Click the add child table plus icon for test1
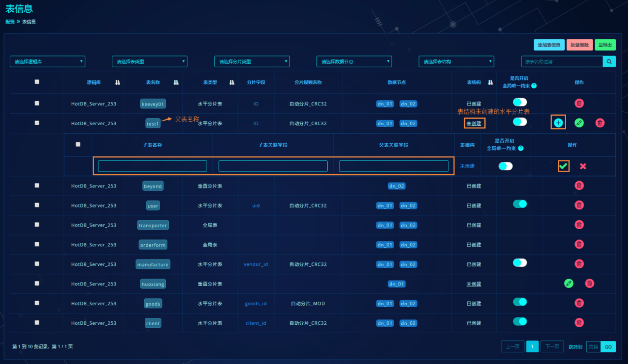 point(558,123)
